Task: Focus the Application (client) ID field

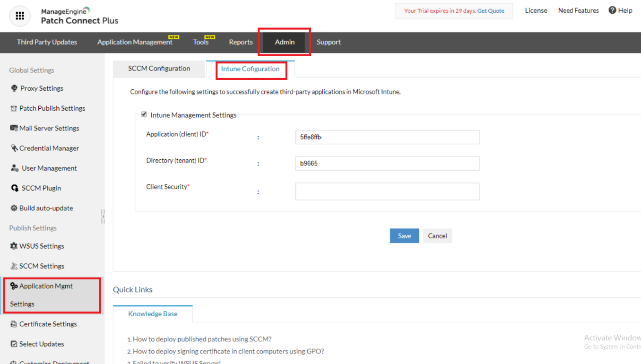Action: click(387, 137)
